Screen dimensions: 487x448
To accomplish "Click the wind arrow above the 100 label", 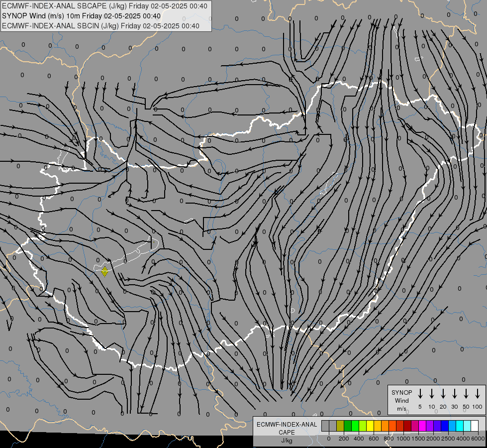I will [478, 394].
